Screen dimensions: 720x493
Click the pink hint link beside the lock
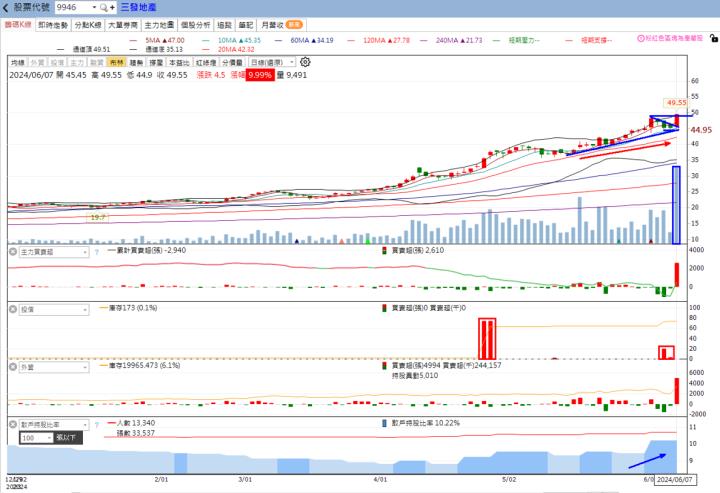[x=674, y=39]
